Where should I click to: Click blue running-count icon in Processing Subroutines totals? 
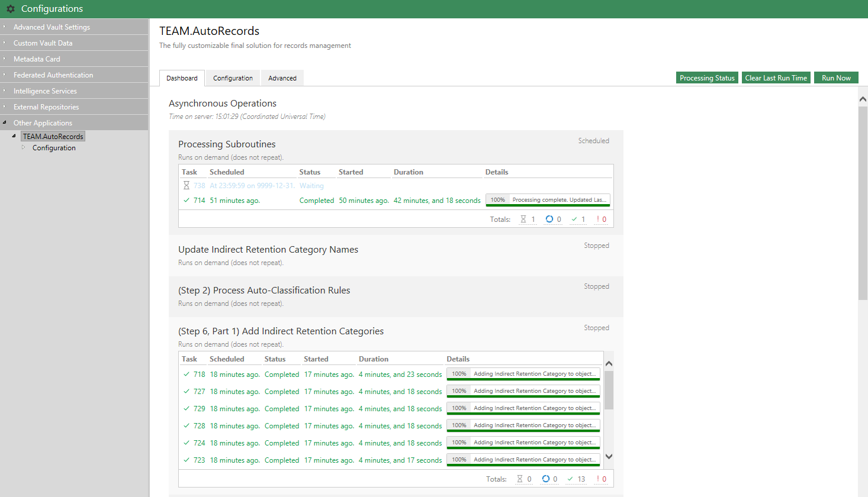(549, 220)
